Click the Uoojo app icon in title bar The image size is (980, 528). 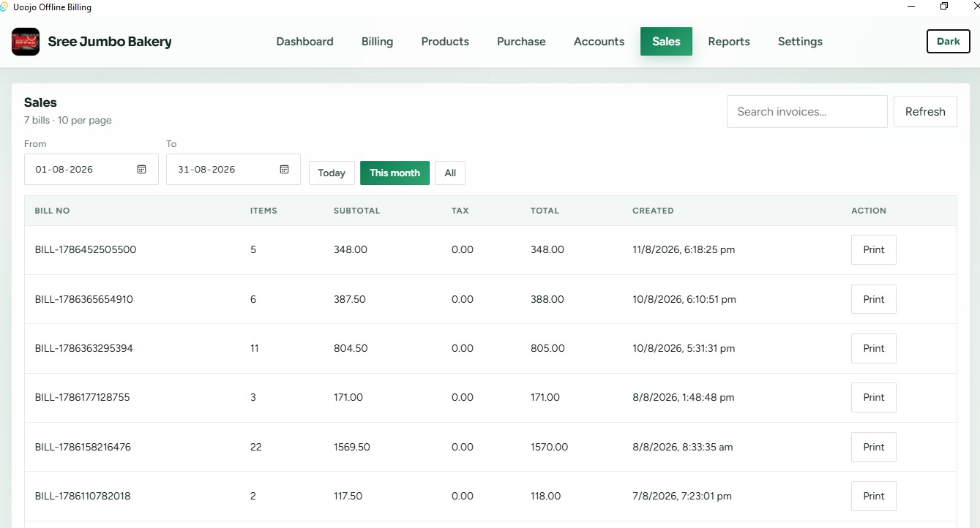4,7
